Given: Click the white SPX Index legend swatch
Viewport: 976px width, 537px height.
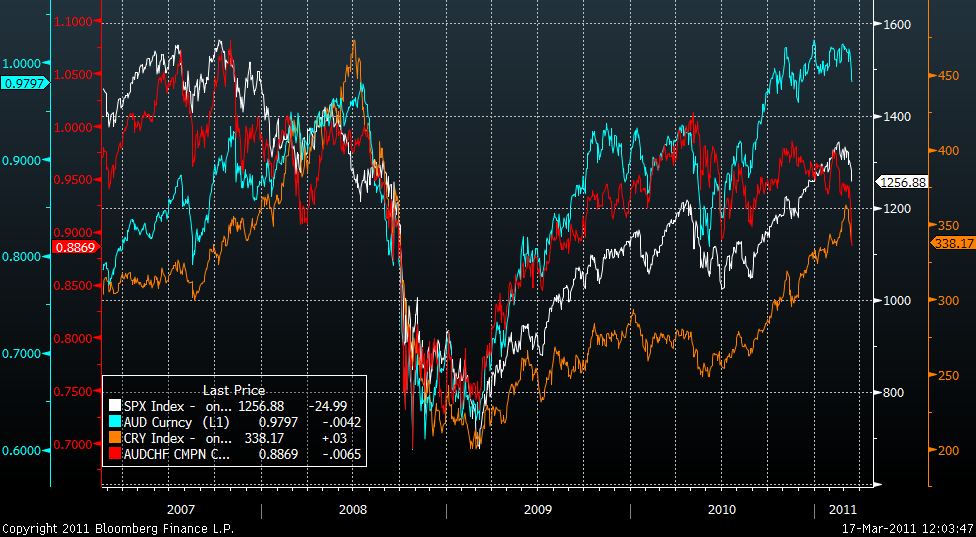Looking at the screenshot, I should coord(114,407).
